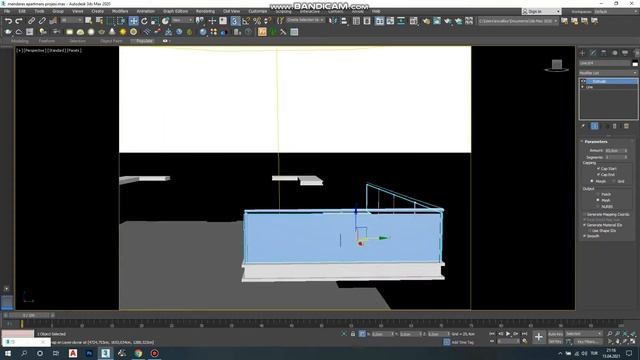The height and width of the screenshot is (360, 640).
Task: Open Chrome in Windows taskbar
Action: click(138, 353)
